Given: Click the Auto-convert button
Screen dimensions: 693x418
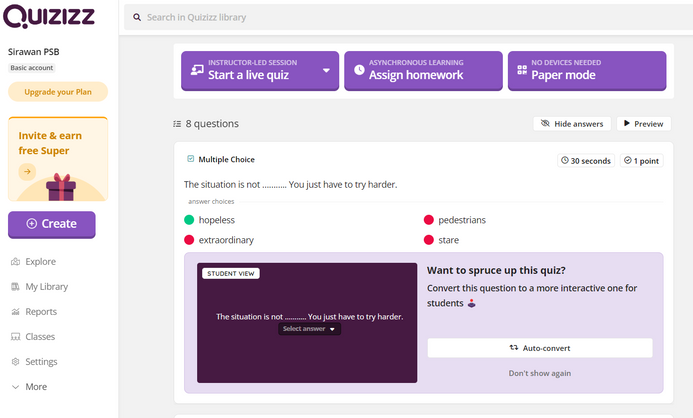Looking at the screenshot, I should pos(539,348).
